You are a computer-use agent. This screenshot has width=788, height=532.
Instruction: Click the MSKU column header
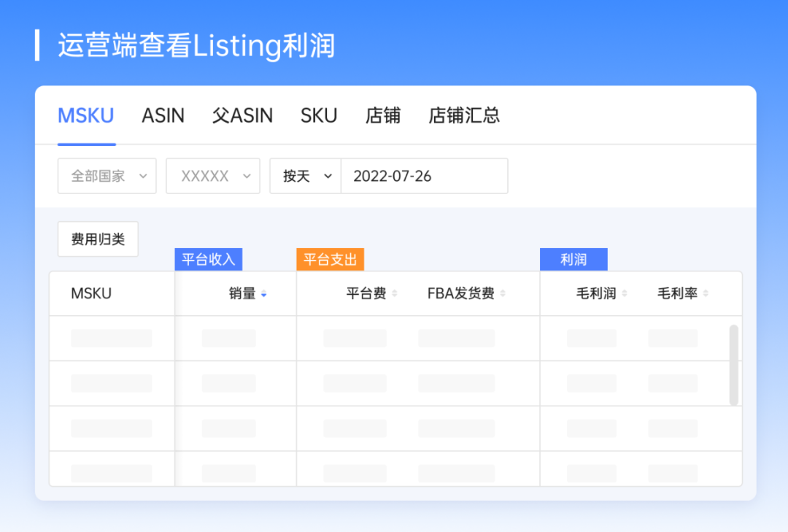coord(91,293)
